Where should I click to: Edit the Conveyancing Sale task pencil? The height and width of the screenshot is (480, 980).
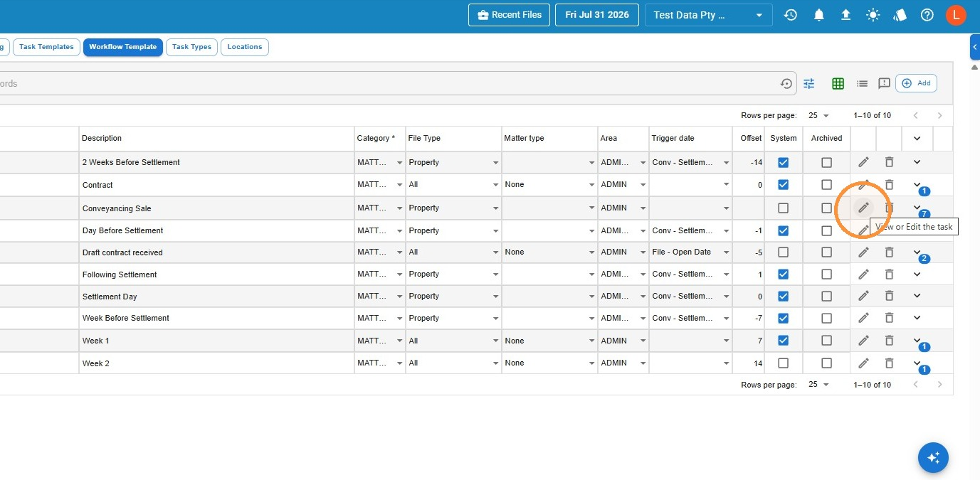click(x=863, y=208)
